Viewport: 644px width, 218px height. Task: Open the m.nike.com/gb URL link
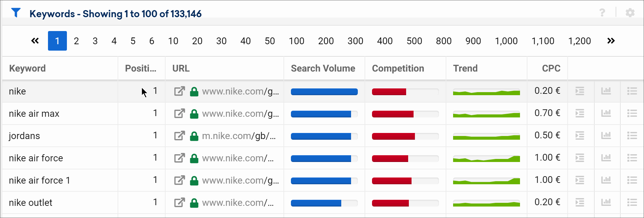(239, 136)
